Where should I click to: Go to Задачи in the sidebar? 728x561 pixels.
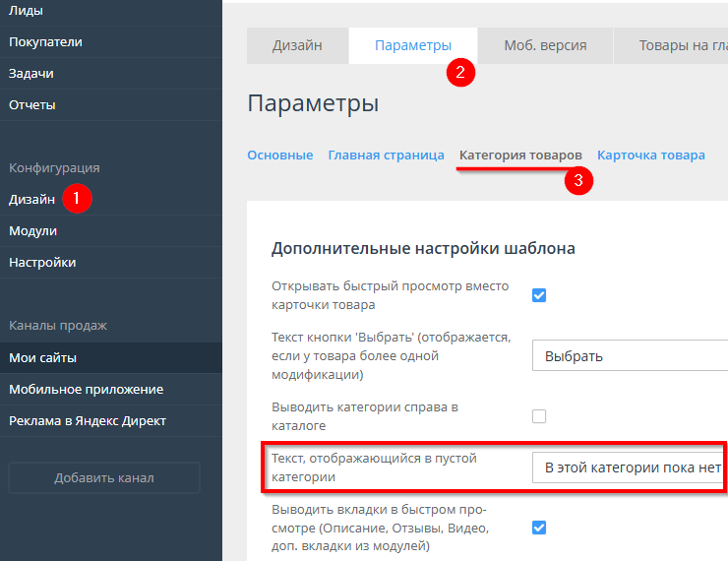click(x=31, y=74)
